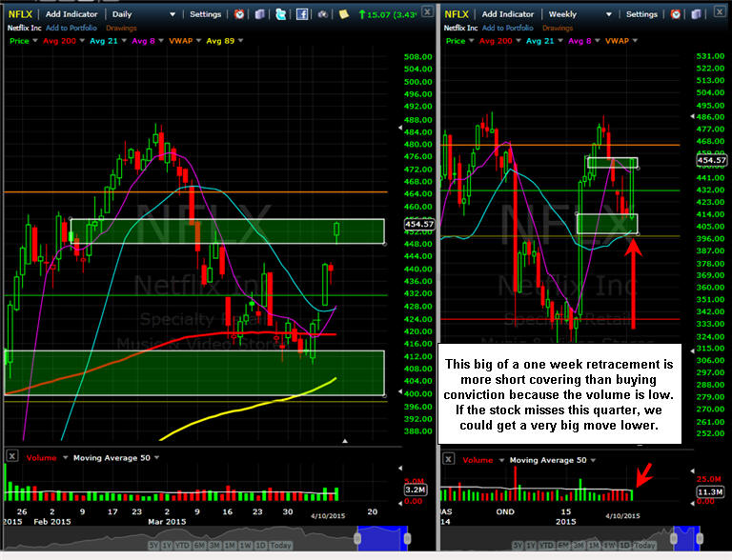Select 1Y range in Weekly chart

531,545
